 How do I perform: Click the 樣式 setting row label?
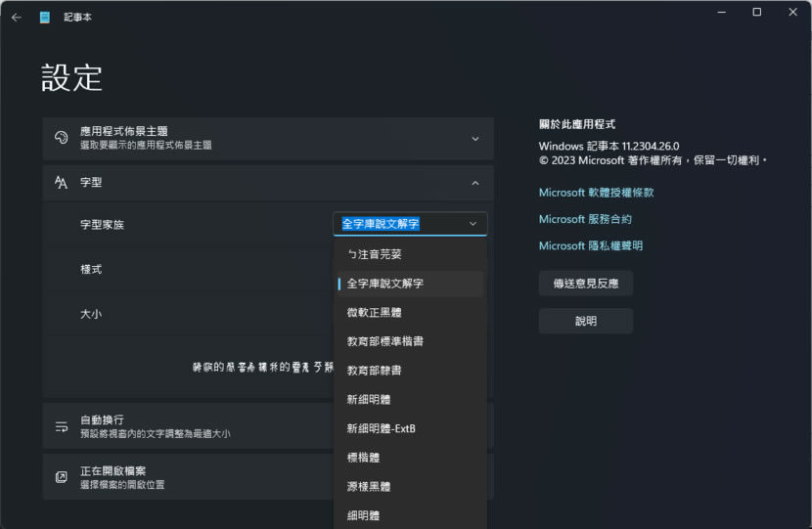pos(91,269)
